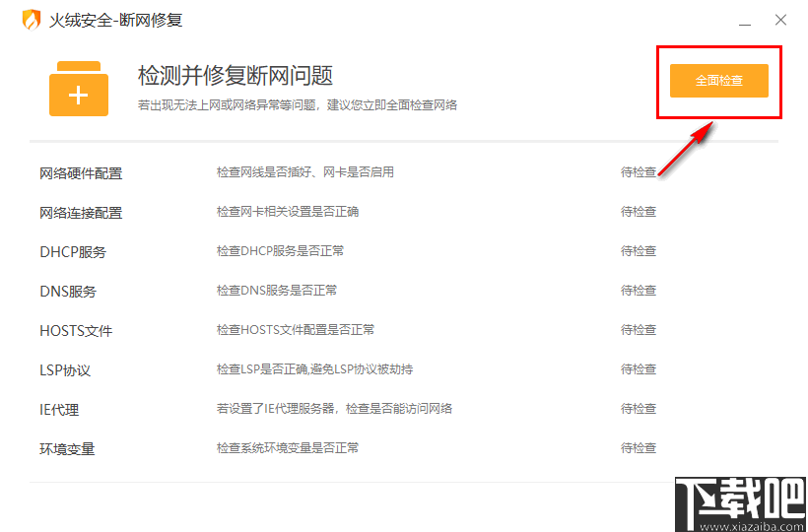
Task: Click the 全面检查 button
Action: pyautogui.click(x=719, y=81)
